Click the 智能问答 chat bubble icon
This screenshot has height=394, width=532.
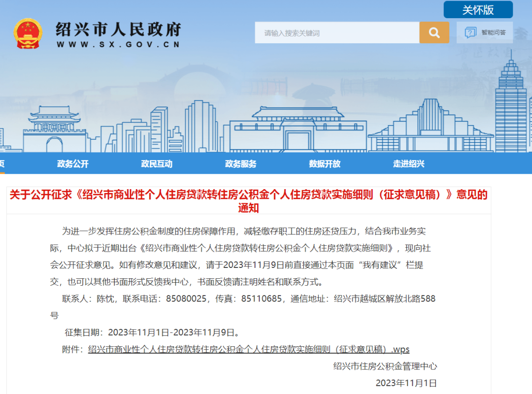(470, 33)
